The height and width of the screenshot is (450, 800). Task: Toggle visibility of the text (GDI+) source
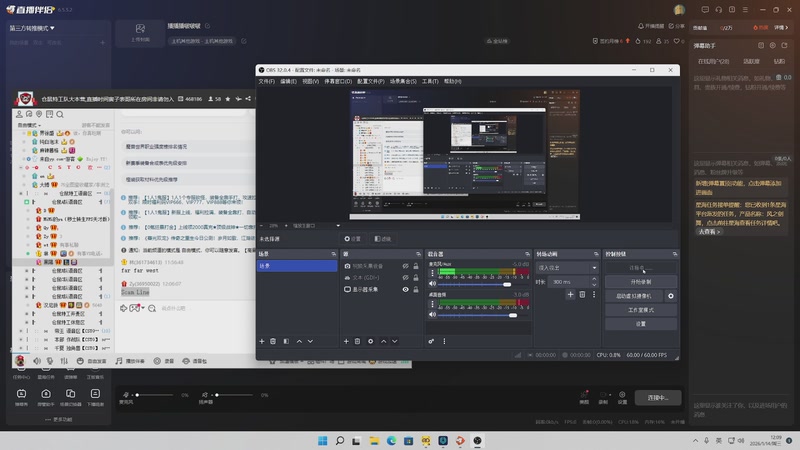coord(405,278)
